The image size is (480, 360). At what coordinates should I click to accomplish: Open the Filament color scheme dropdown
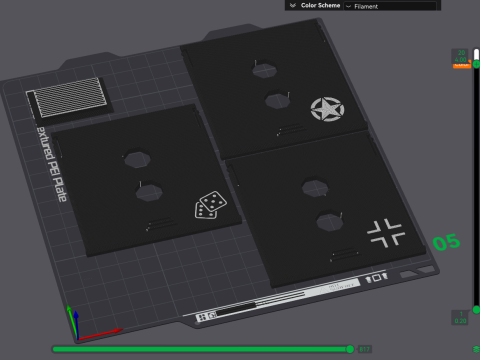point(390,6)
